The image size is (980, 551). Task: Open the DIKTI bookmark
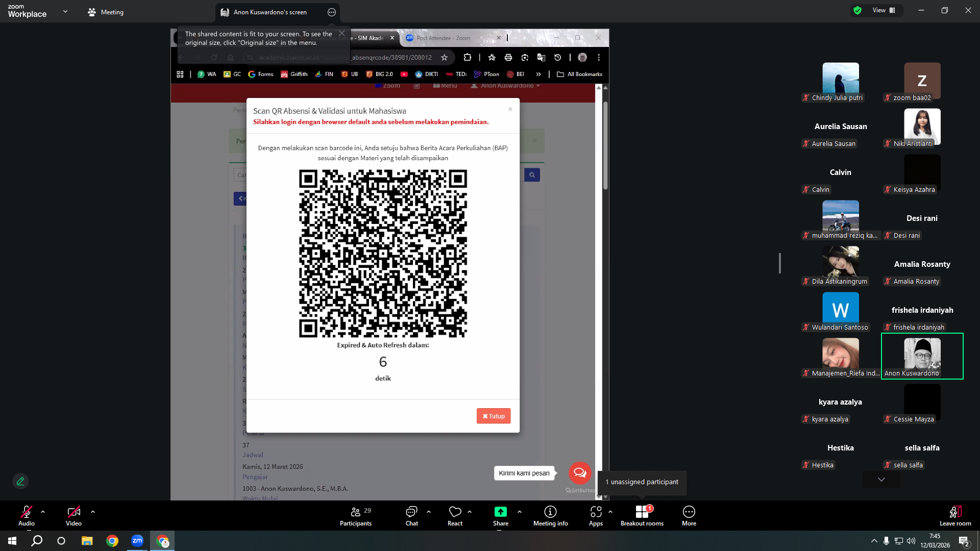427,74
